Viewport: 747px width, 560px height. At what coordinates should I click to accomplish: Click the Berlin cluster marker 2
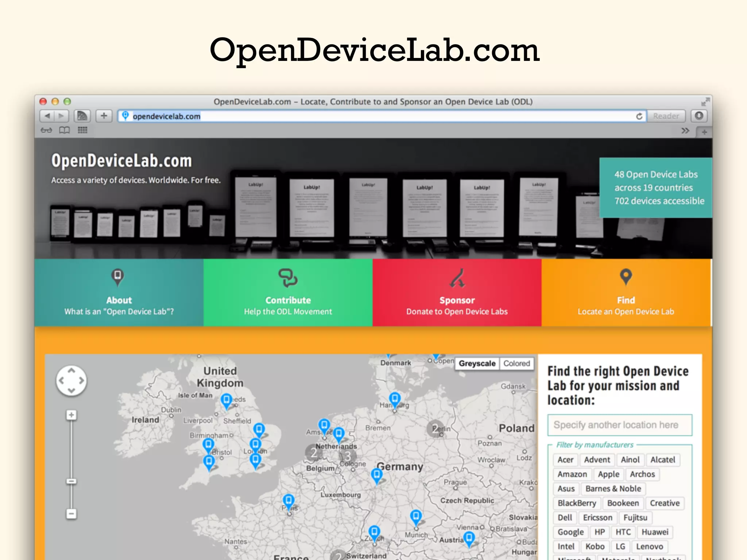(x=435, y=428)
